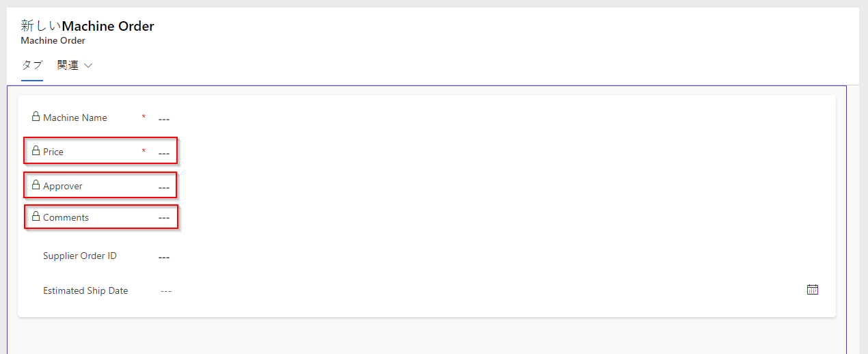Click the Estimated Ship Date label
The width and height of the screenshot is (868, 354).
(x=85, y=290)
